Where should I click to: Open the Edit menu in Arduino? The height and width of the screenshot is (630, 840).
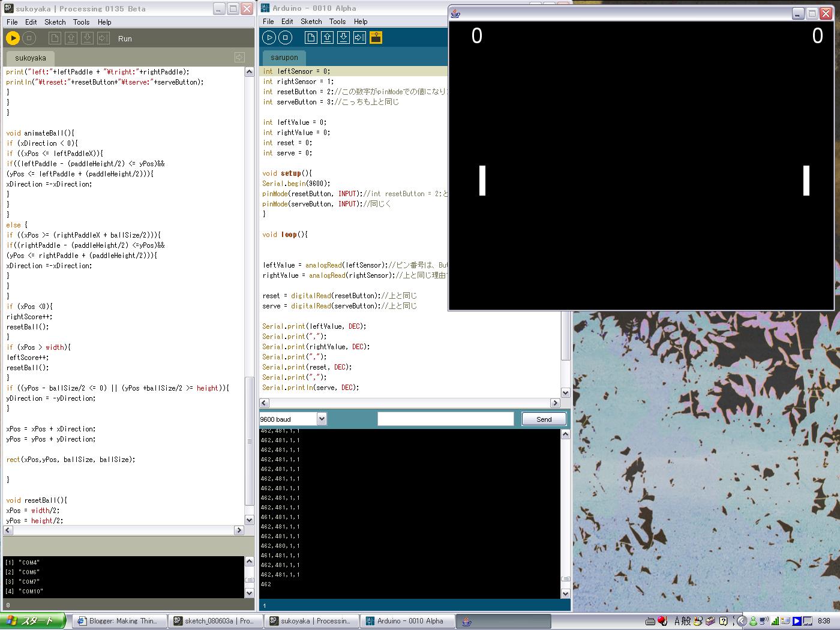(287, 22)
